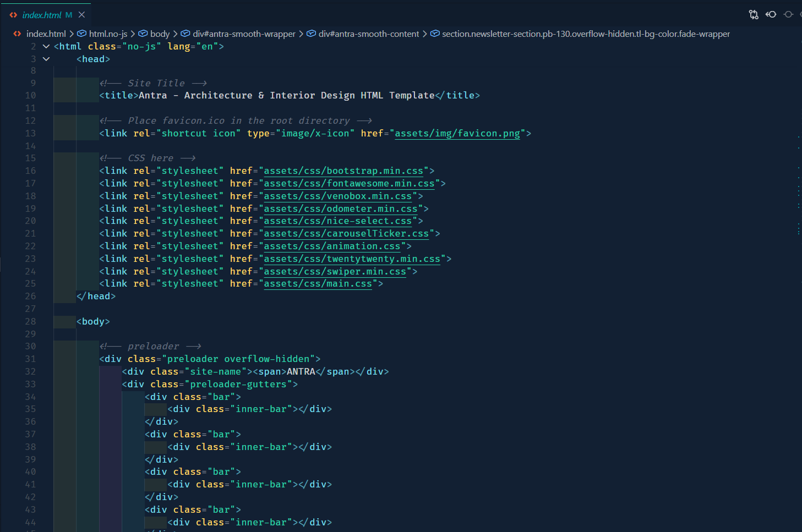The image size is (802, 532).
Task: Collapse the html tag fold arrow
Action: (x=46, y=47)
